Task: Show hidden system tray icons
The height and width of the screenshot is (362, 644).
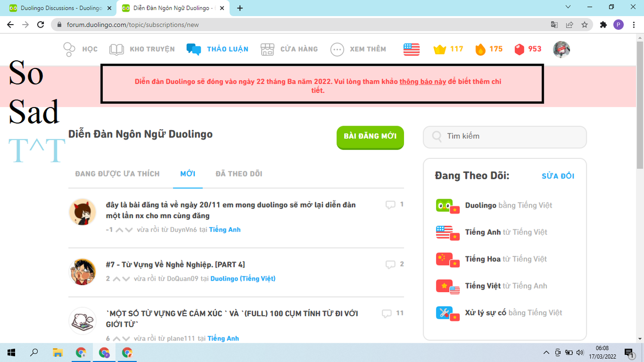Action: coord(546,352)
